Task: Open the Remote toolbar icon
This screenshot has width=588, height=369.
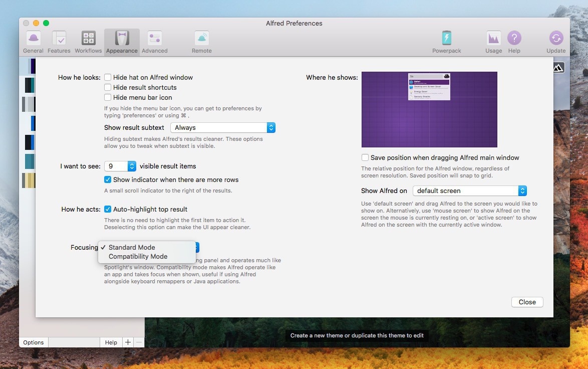Action: [201, 39]
